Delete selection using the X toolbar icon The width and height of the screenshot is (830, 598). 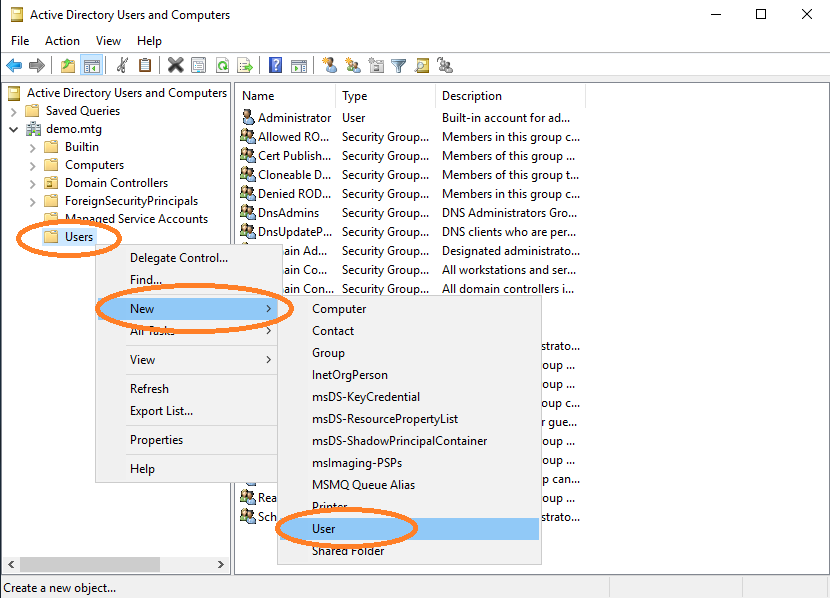click(x=175, y=65)
